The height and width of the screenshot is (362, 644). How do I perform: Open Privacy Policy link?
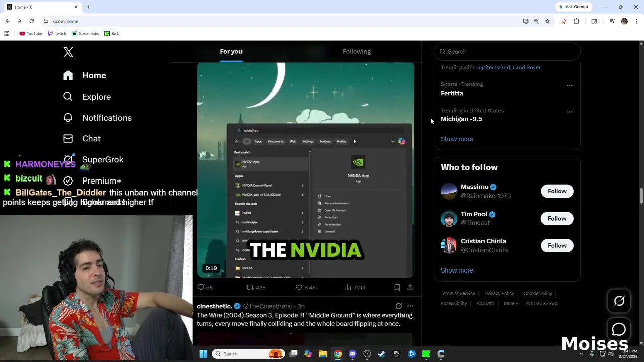[x=499, y=293]
